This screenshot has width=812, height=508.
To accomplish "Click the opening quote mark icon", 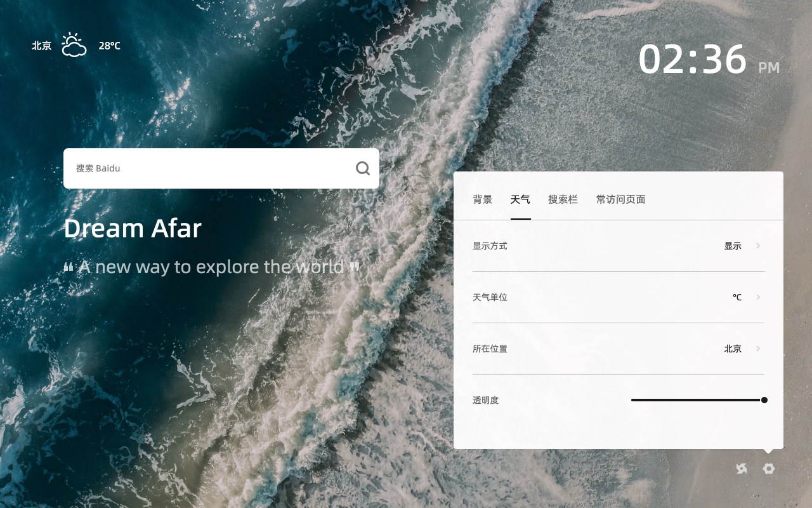I will pyautogui.click(x=69, y=267).
